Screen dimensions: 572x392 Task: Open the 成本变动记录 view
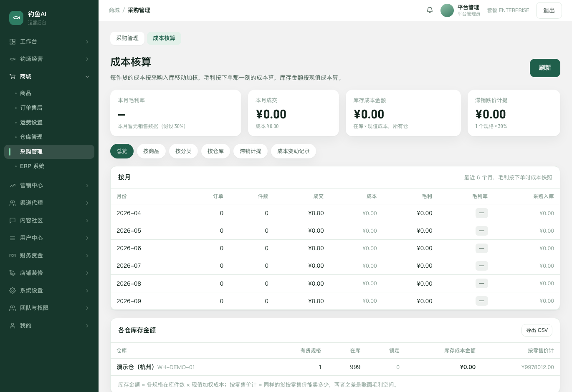point(294,151)
